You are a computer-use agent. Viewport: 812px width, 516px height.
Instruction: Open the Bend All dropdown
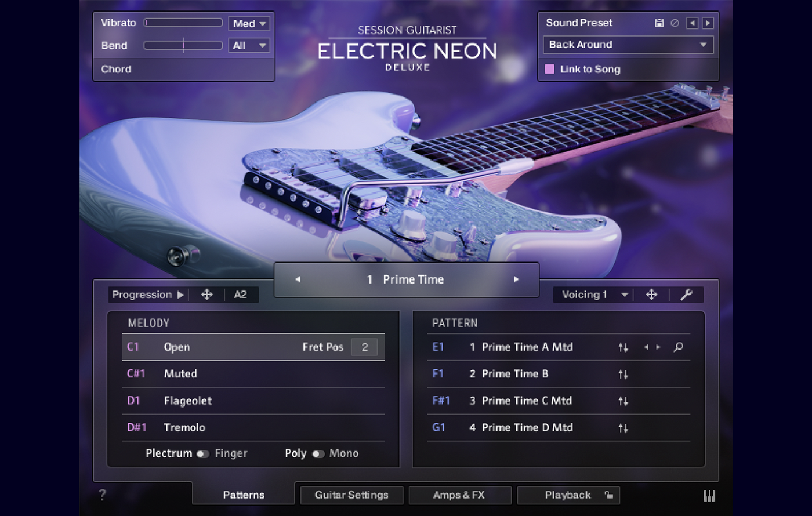pyautogui.click(x=249, y=45)
